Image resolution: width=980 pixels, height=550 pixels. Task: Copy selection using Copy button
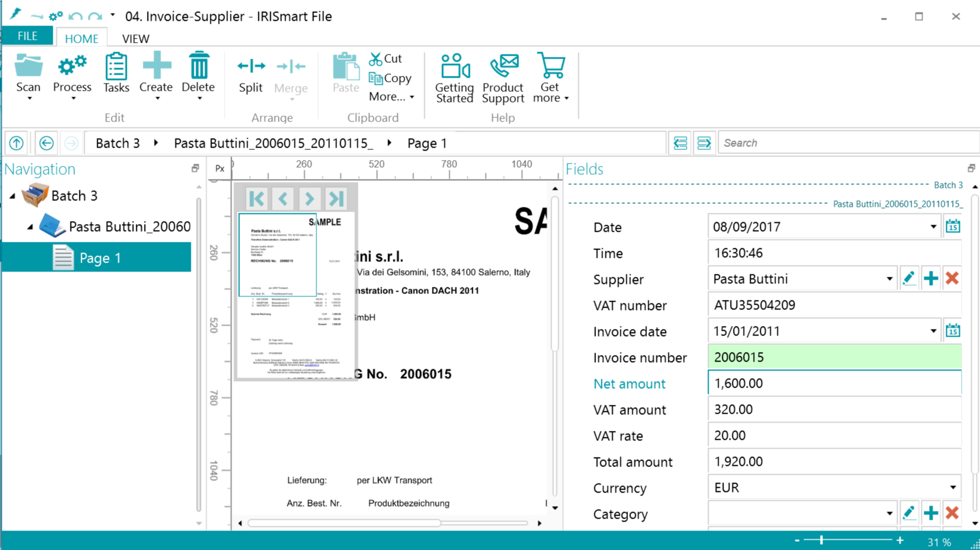coord(389,78)
